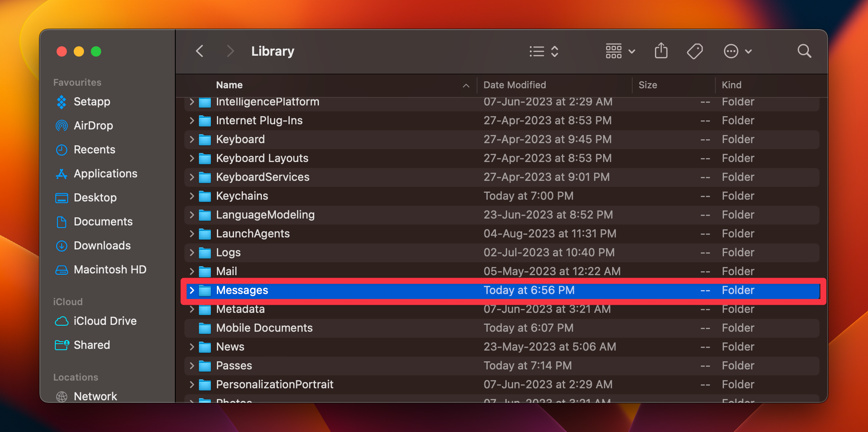The width and height of the screenshot is (868, 432).
Task: Open Recents from the sidebar
Action: (x=85, y=150)
